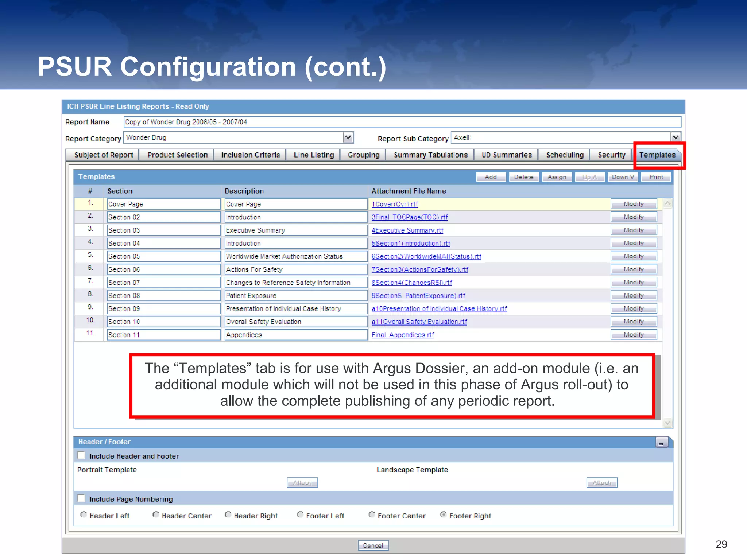This screenshot has width=747, height=560.
Task: Open 1Cover(Cvr).rtf attachment link
Action: coord(395,204)
